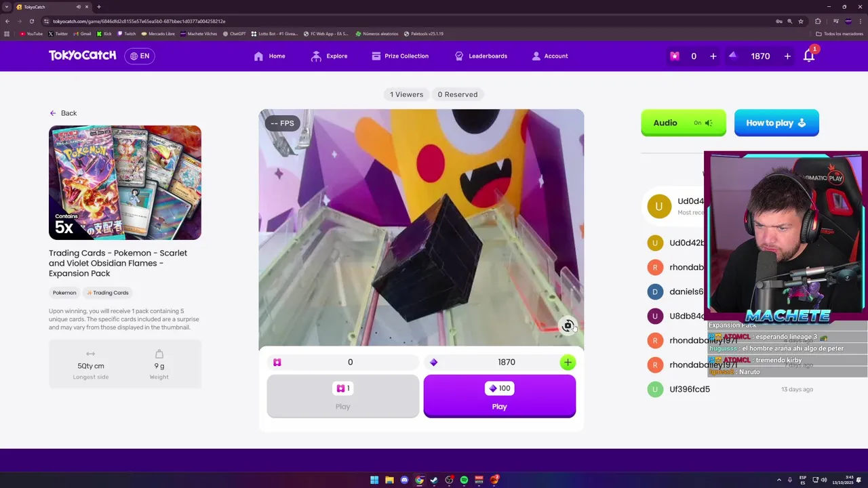Open the tab search dropdown arrow
The width and height of the screenshot is (868, 488).
pos(7,7)
